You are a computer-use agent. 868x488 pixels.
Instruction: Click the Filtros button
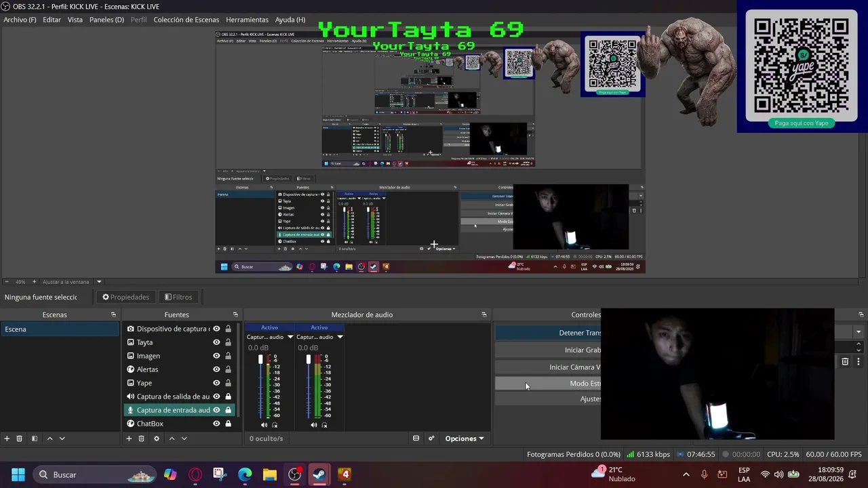(178, 297)
